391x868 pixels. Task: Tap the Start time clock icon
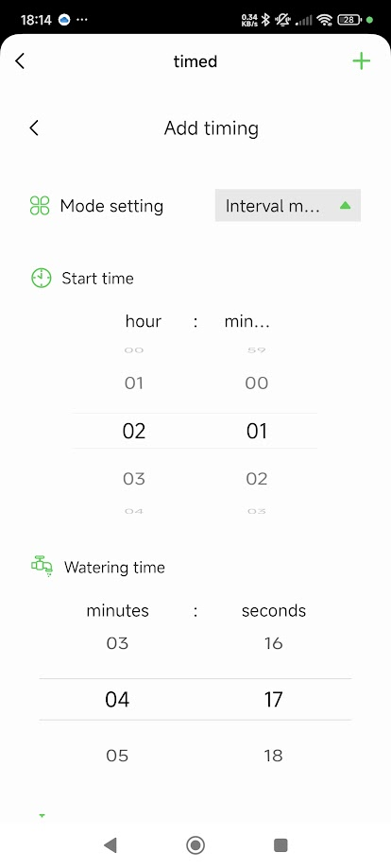[x=41, y=278]
